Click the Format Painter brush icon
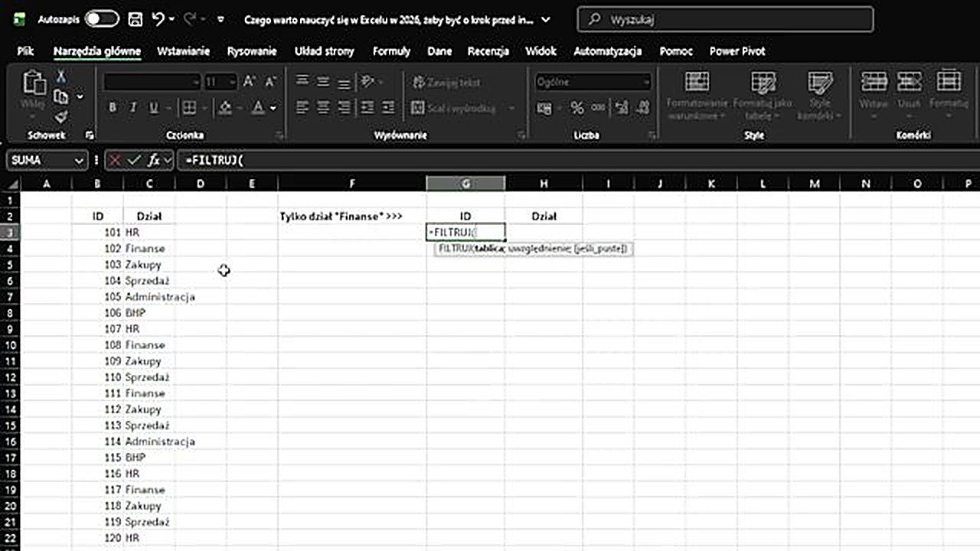This screenshot has height=551, width=980. click(60, 116)
